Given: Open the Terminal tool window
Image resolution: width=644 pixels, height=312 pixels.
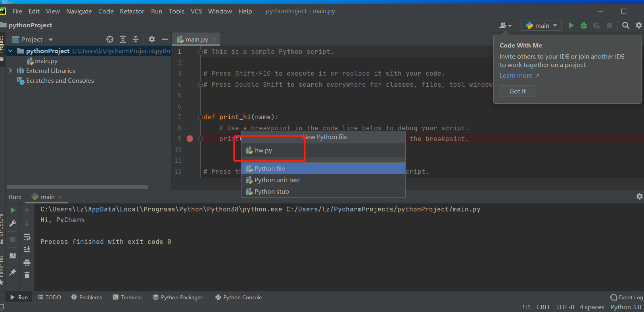Looking at the screenshot, I should pos(127,297).
